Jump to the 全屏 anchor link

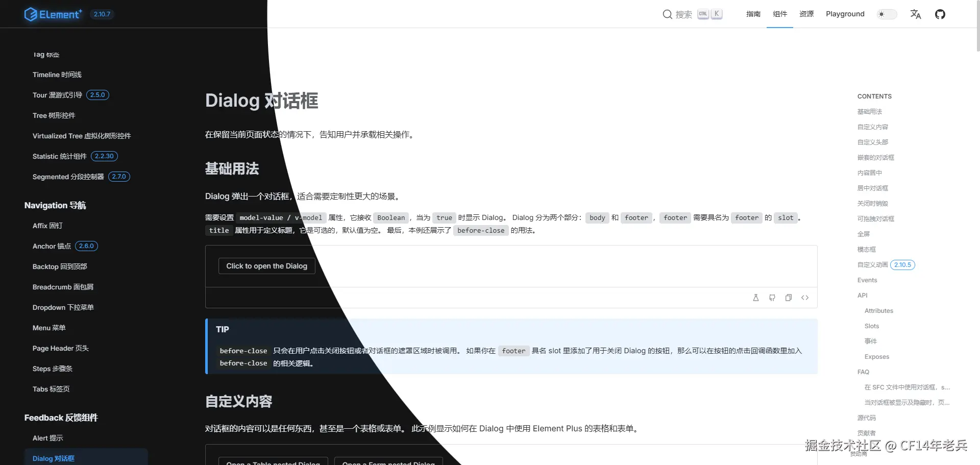(x=864, y=234)
